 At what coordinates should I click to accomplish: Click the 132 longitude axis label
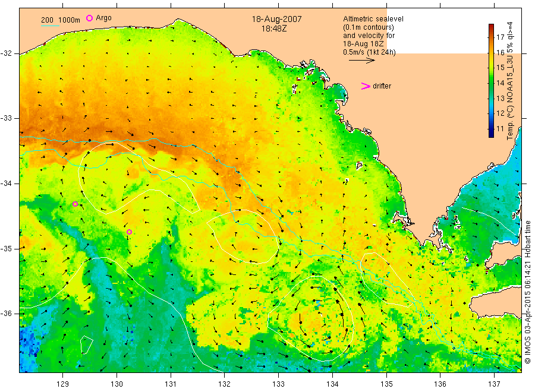pos(225,384)
